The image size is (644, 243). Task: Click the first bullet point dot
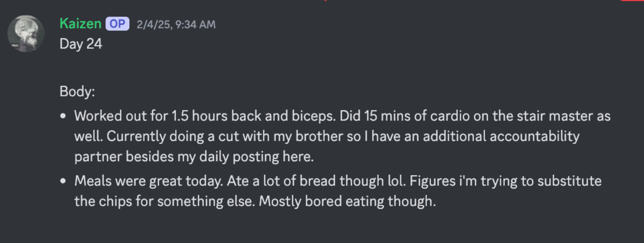[x=63, y=116]
